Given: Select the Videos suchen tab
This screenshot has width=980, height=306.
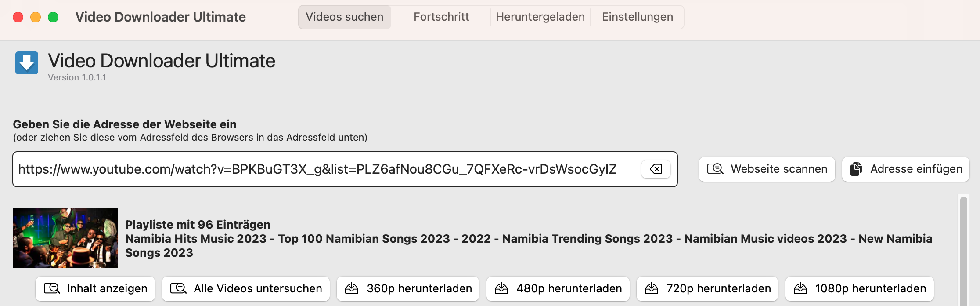Looking at the screenshot, I should click(x=345, y=17).
